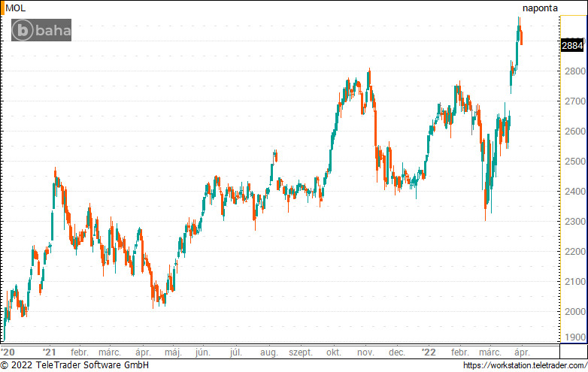Open the workstation.teletrader.com link

click(x=524, y=365)
